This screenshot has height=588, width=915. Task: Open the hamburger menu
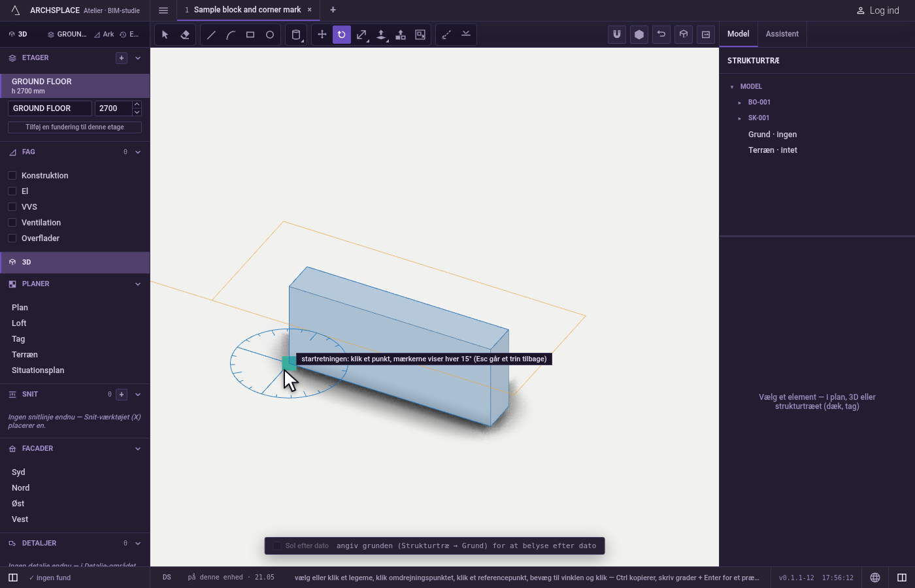[x=163, y=10]
